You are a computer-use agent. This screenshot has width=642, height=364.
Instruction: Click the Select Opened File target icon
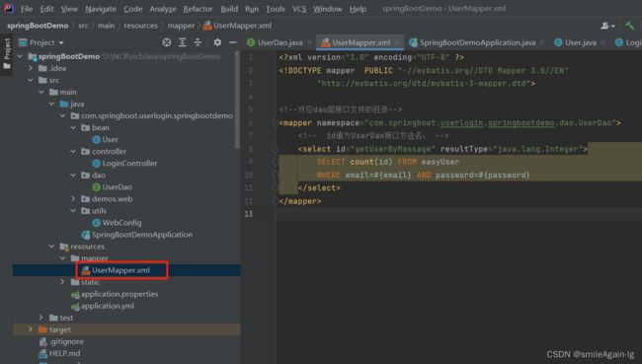tap(167, 42)
